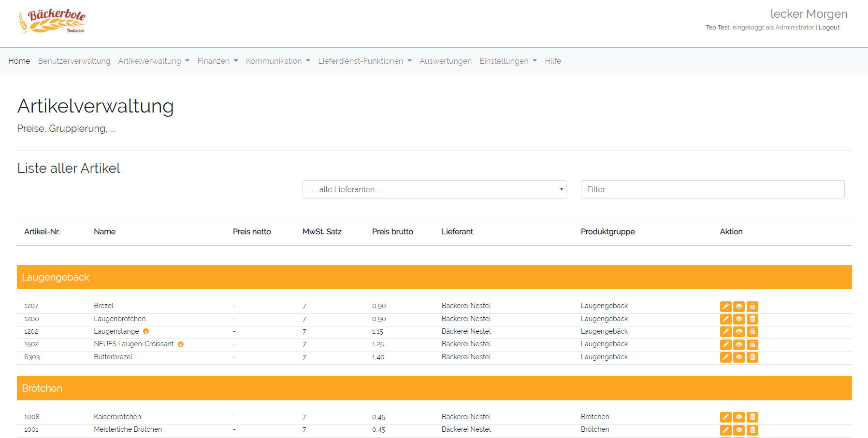Expand the Artikelverwaltung menu
Image resolution: width=868 pixels, height=438 pixels.
coord(153,61)
